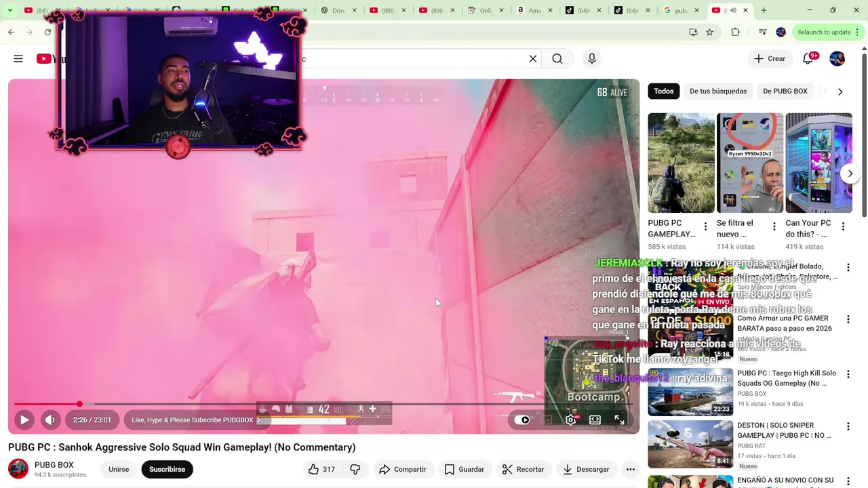Toggle subtitles in the player

tap(547, 420)
